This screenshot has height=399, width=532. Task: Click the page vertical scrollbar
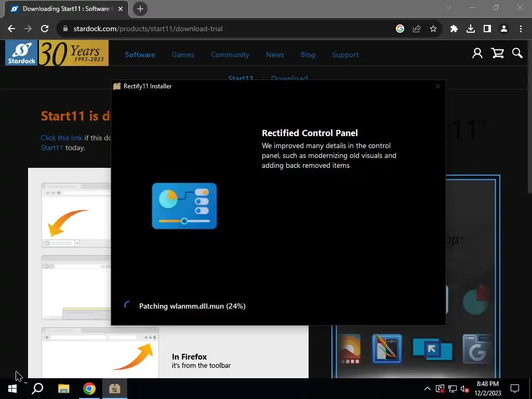529,117
